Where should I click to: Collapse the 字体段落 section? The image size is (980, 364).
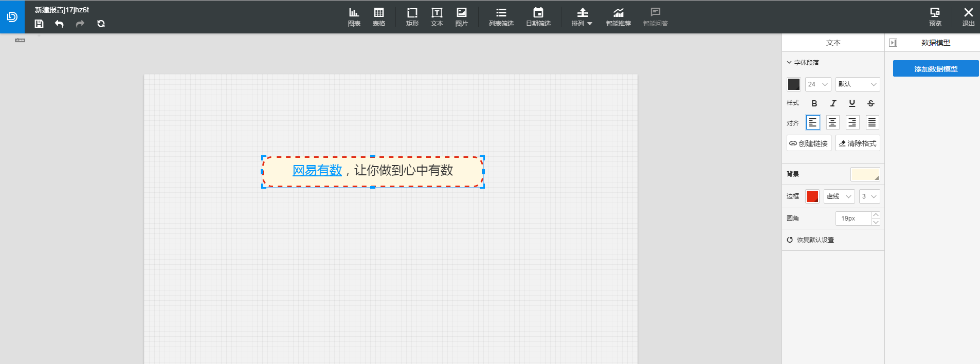pos(803,62)
